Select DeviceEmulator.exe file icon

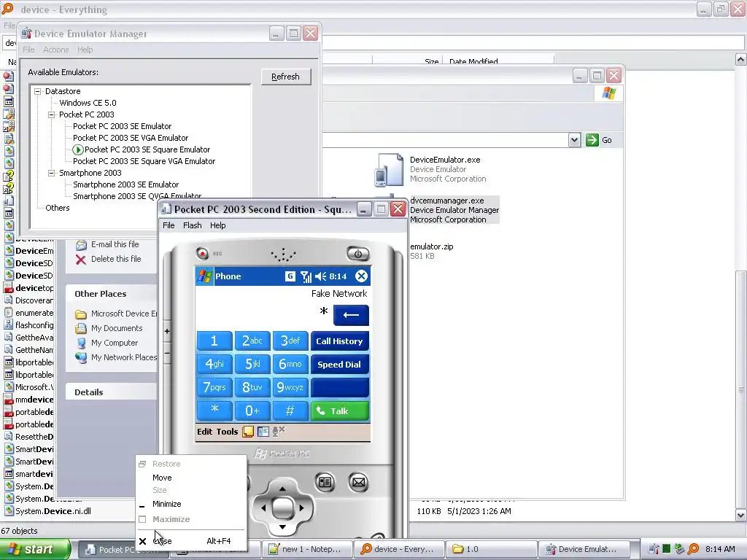[x=390, y=169]
